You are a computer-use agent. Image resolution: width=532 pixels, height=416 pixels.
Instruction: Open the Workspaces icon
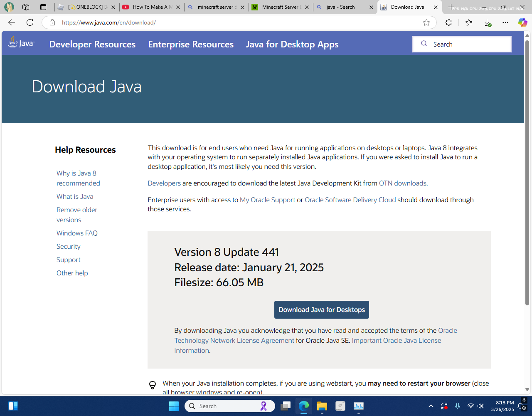[26, 7]
